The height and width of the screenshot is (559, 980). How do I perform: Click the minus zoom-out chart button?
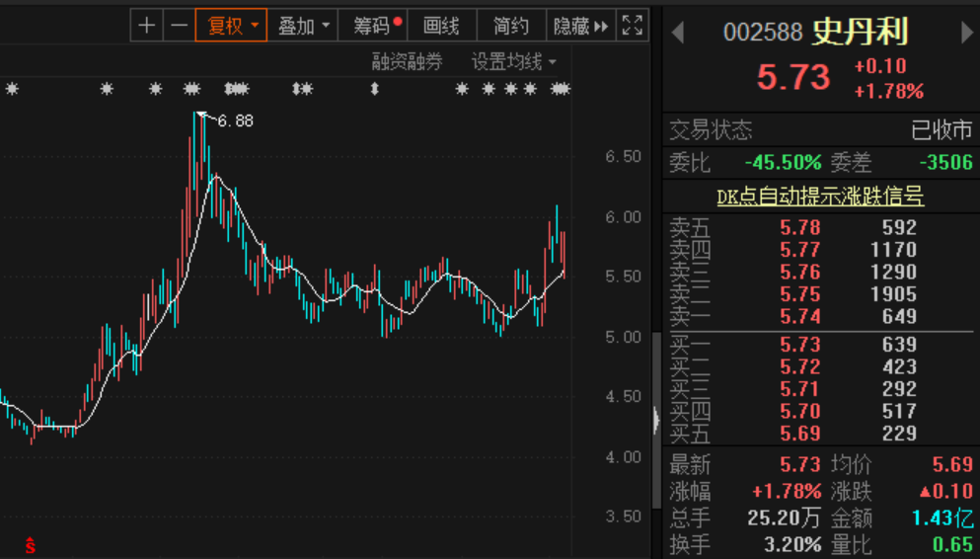click(179, 26)
